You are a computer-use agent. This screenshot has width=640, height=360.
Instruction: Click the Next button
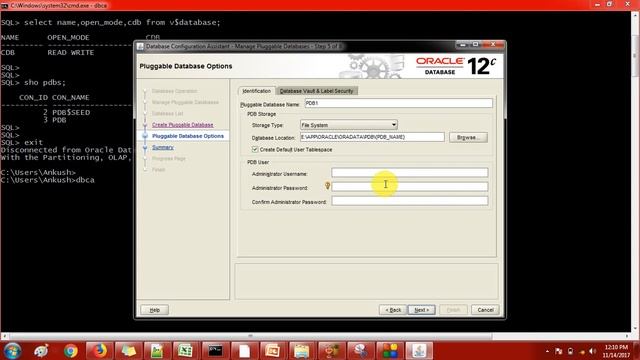[422, 310]
